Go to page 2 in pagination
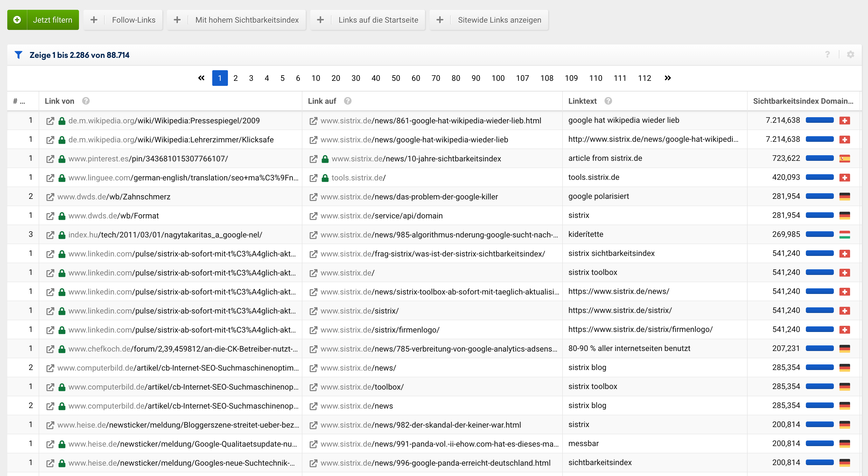 click(x=235, y=78)
